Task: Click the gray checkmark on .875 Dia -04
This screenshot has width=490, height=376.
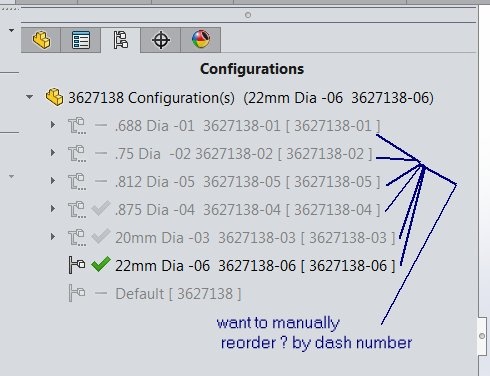Action: (101, 208)
